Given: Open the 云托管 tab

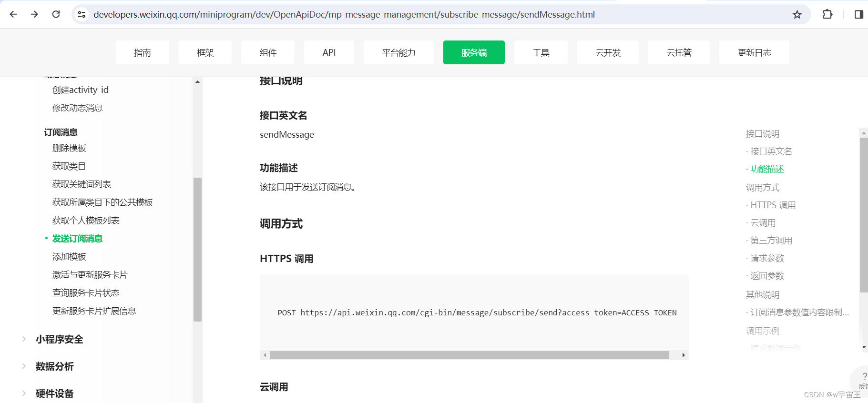Looking at the screenshot, I should tap(679, 52).
